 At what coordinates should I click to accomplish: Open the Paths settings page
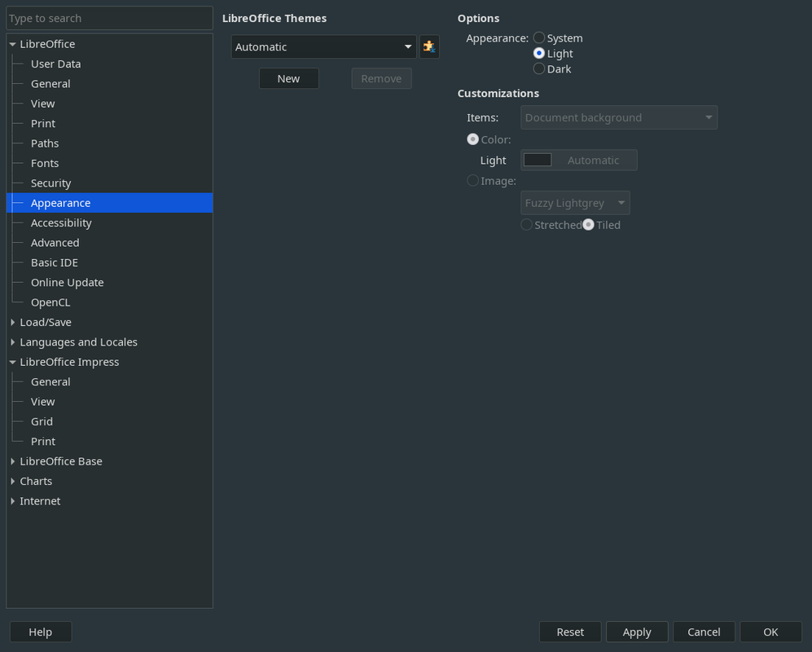45,143
